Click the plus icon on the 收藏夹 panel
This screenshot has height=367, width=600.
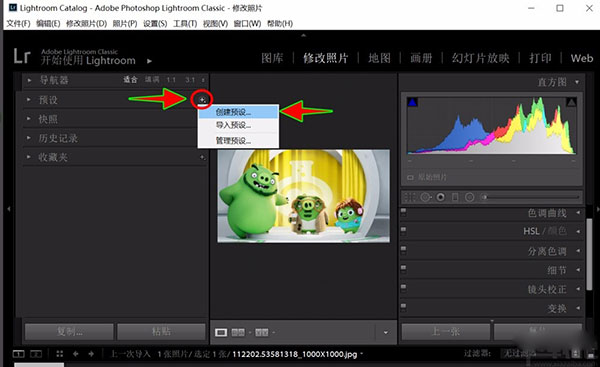(x=202, y=157)
